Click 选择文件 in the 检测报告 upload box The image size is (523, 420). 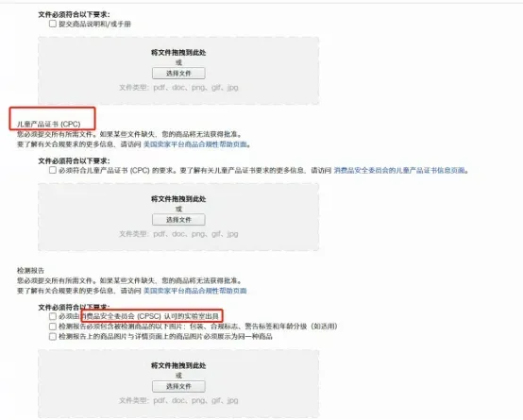point(178,386)
